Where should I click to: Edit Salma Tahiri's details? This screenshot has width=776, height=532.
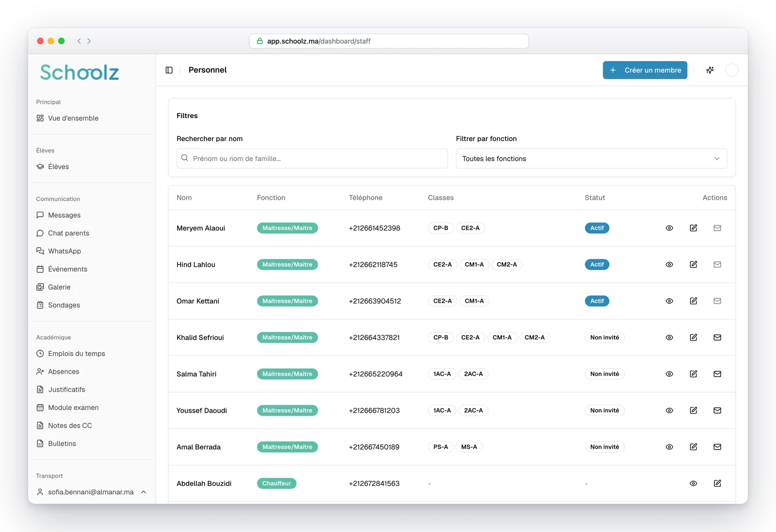pos(694,374)
